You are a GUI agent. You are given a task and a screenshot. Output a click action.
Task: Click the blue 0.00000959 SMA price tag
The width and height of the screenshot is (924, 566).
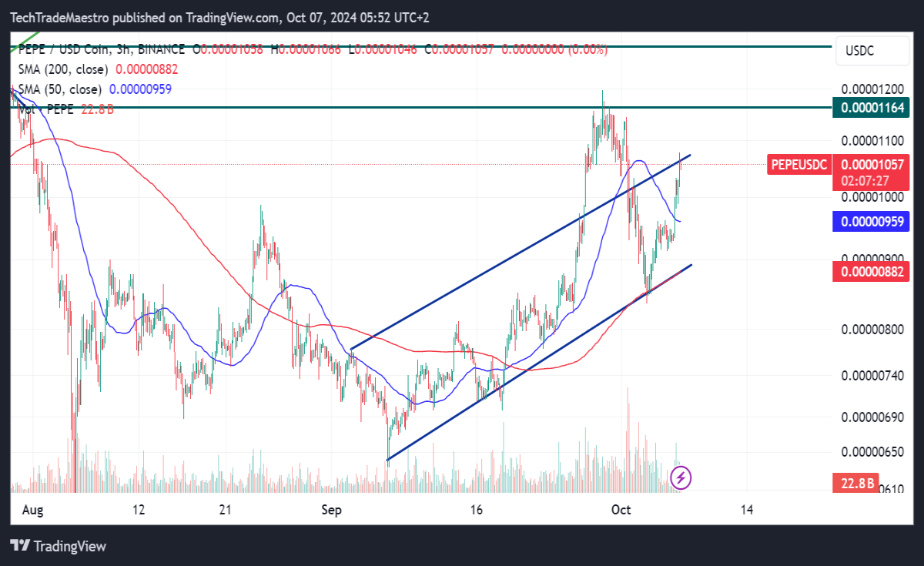[872, 222]
